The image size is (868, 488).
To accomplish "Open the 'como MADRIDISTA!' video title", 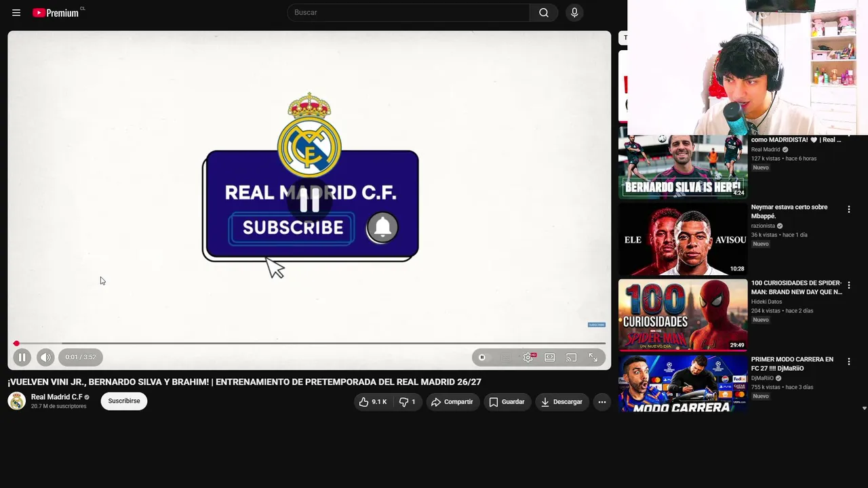I will tap(796, 140).
